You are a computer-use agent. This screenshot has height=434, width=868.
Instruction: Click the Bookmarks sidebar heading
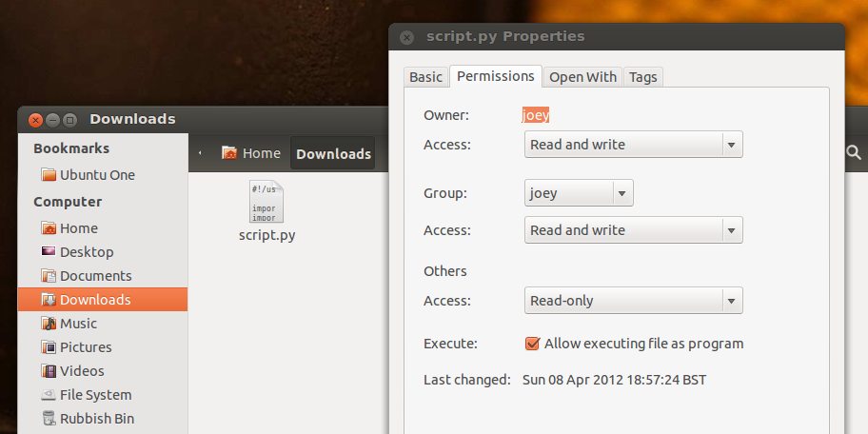coord(71,148)
